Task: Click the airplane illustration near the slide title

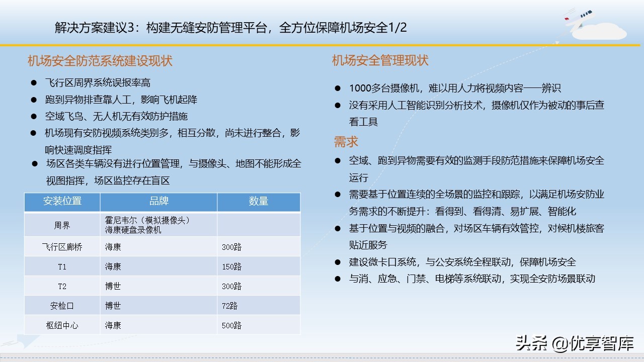Action: click(584, 18)
